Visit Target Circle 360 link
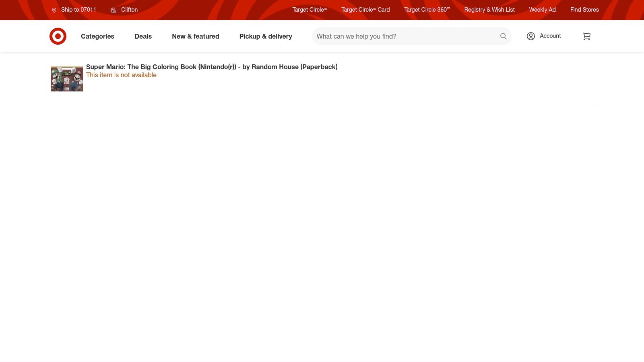This screenshot has height=362, width=644. [427, 10]
